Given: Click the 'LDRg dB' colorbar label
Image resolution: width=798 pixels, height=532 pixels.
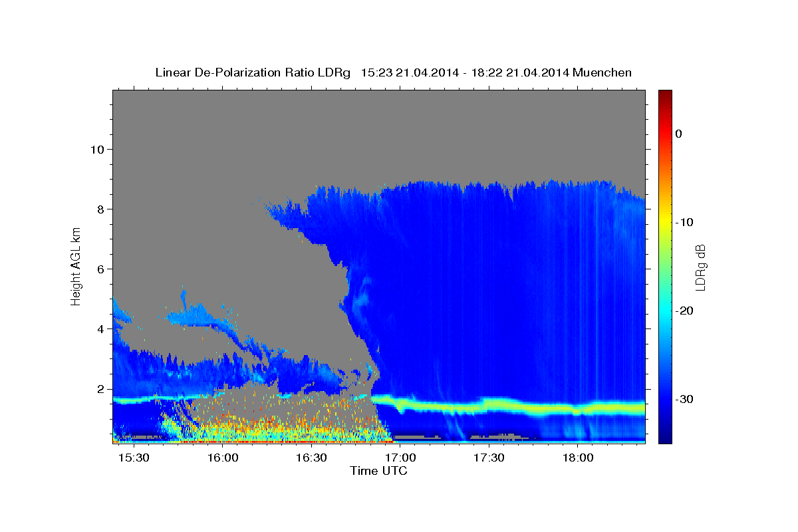Looking at the screenshot, I should pos(700,267).
